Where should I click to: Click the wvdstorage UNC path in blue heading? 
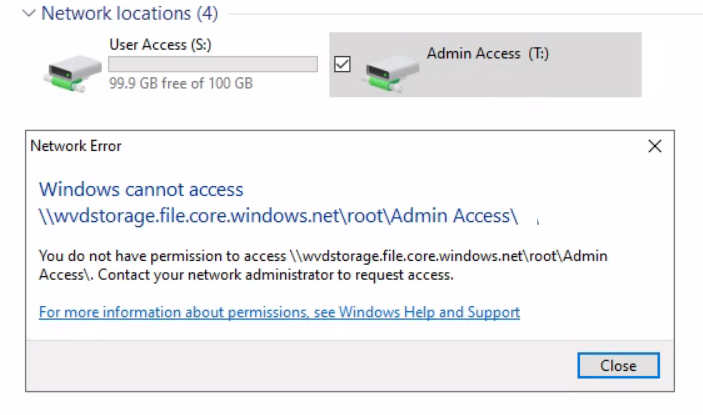pos(278,216)
